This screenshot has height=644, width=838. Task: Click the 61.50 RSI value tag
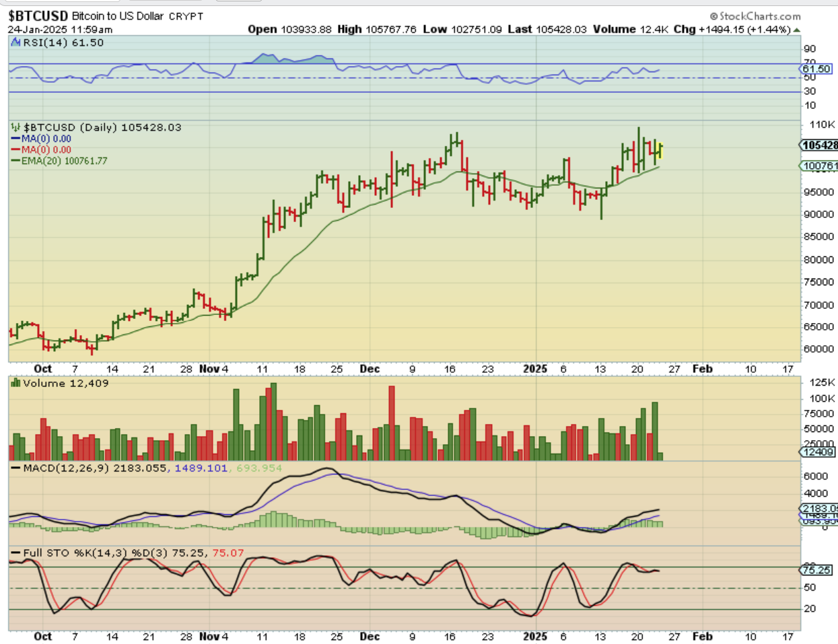(x=816, y=69)
